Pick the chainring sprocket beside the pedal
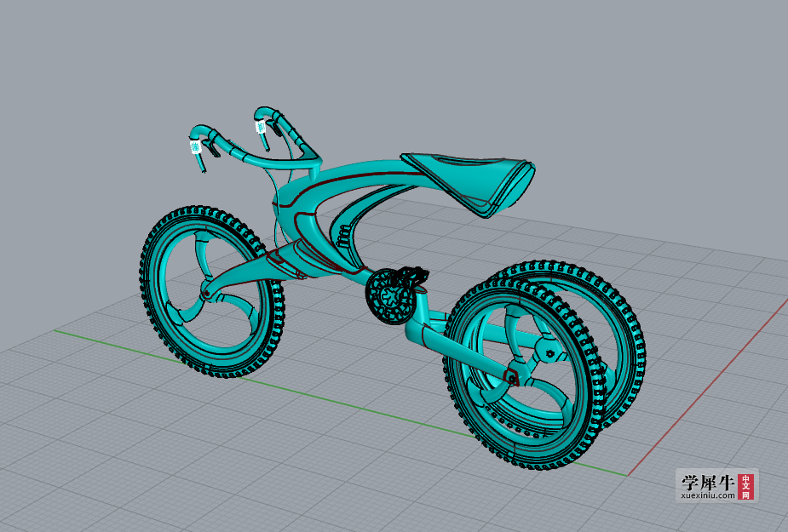Screen dimensions: 788x532 [390, 297]
